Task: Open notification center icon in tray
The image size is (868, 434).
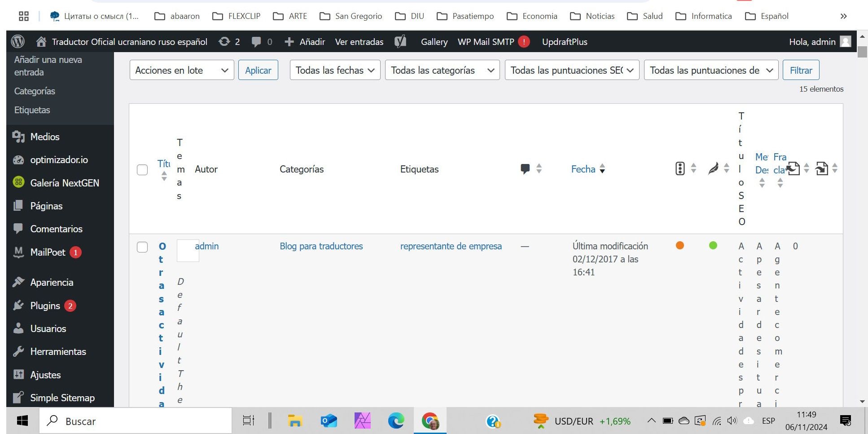Action: click(846, 421)
